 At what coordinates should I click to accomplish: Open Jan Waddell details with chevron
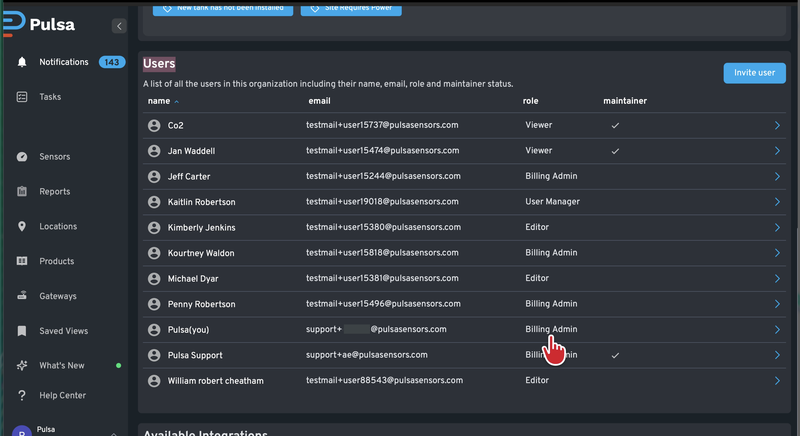777,151
